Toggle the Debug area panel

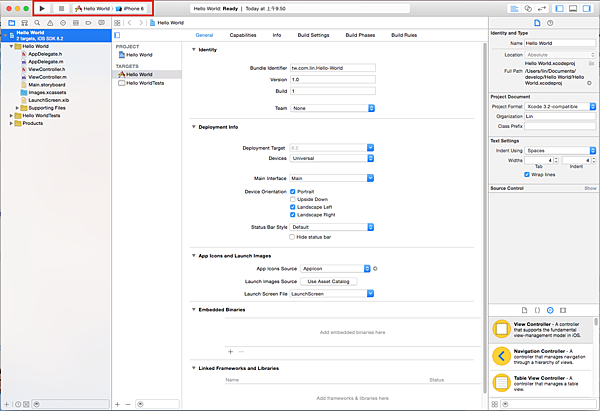pos(573,8)
